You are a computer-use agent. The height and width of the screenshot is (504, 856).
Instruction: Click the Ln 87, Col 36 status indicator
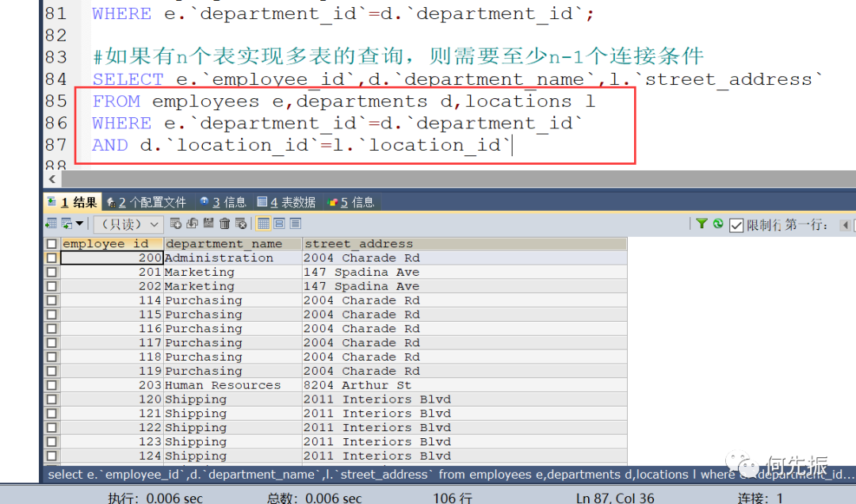pos(615,498)
